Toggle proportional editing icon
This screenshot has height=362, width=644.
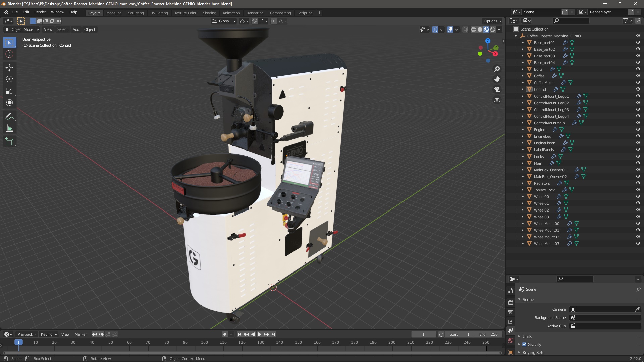(274, 21)
